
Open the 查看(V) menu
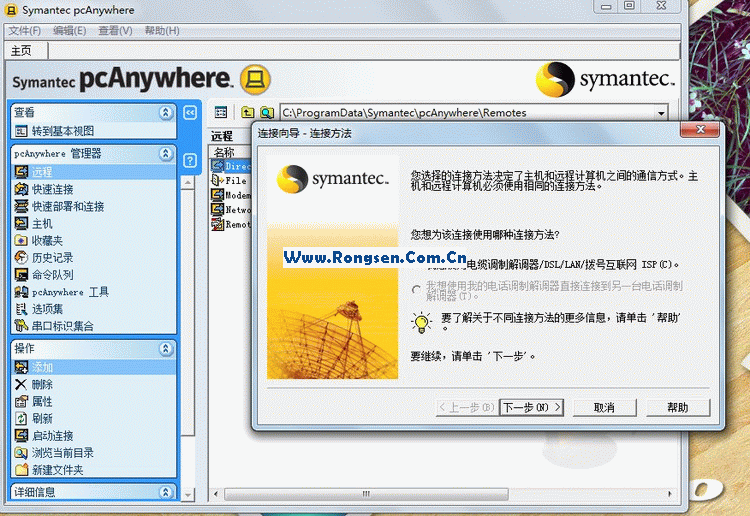pos(116,30)
